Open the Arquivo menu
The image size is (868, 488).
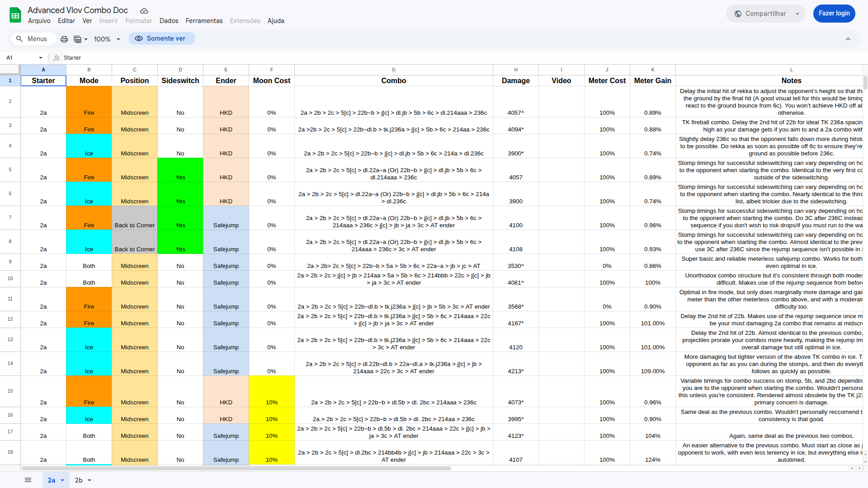(x=39, y=21)
